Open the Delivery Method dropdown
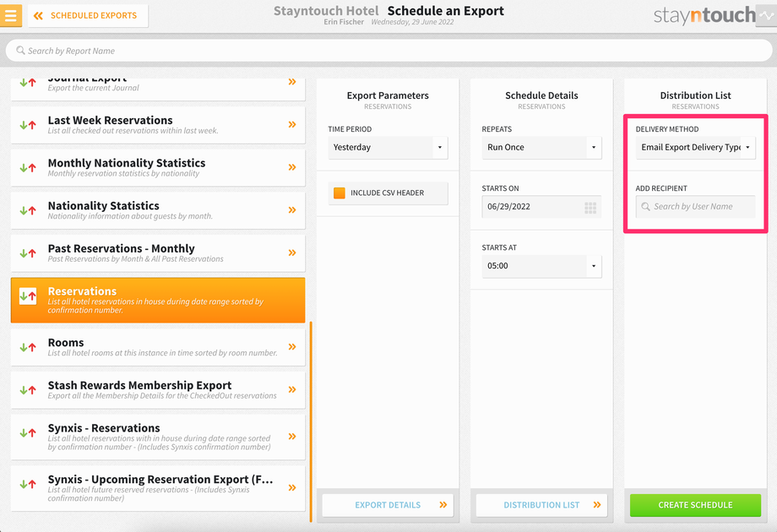Image resolution: width=777 pixels, height=532 pixels. 696,147
